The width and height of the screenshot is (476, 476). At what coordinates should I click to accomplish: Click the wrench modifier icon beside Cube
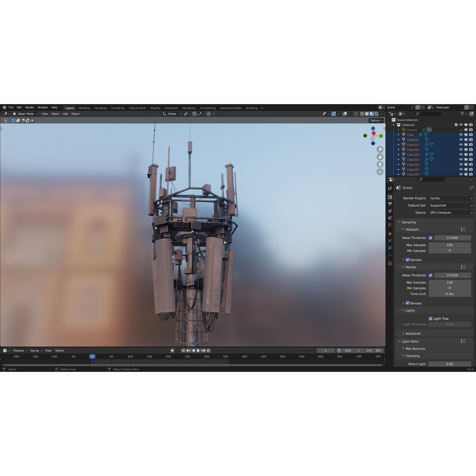[421, 135]
